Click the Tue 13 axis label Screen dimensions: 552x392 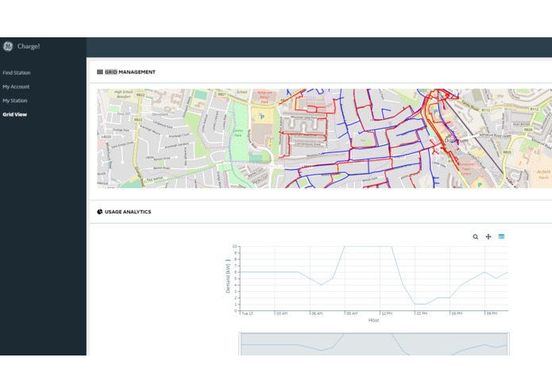247,313
